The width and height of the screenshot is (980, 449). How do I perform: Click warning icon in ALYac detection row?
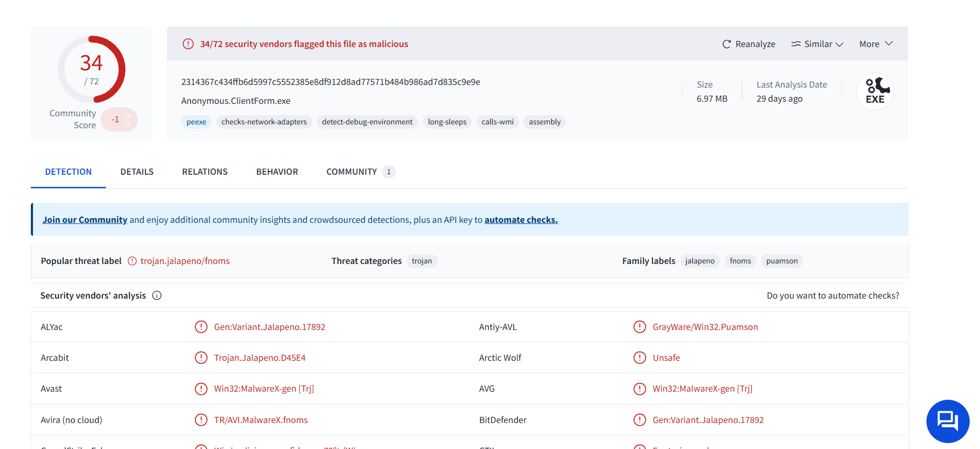click(x=201, y=327)
